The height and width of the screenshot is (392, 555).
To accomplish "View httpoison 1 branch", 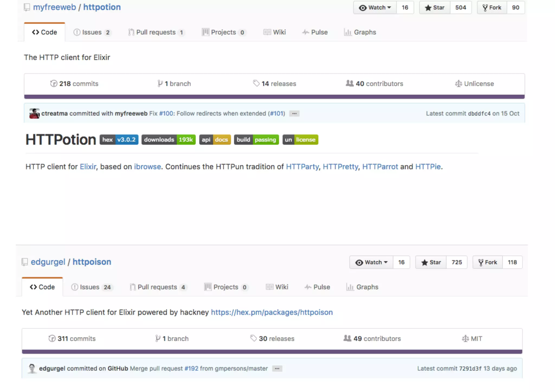I will tap(172, 339).
